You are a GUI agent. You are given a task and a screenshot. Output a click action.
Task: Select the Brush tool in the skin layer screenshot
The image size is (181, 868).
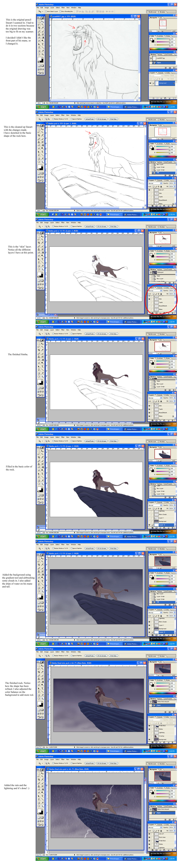pyautogui.click(x=43, y=246)
